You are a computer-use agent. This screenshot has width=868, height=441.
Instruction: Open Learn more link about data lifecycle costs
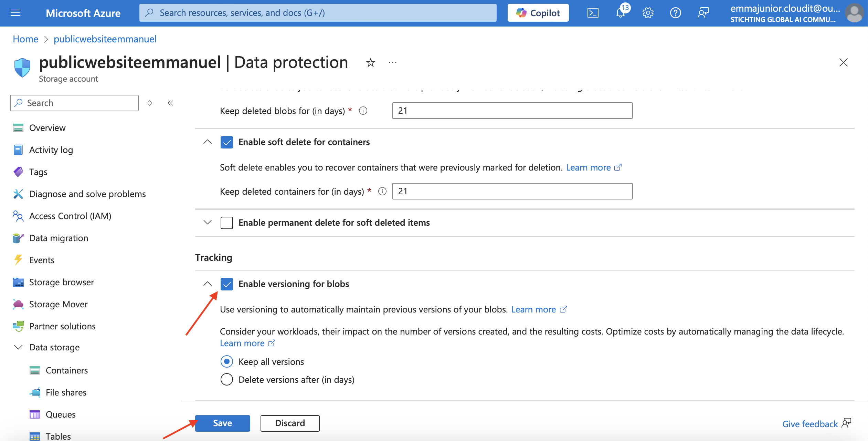tap(247, 343)
